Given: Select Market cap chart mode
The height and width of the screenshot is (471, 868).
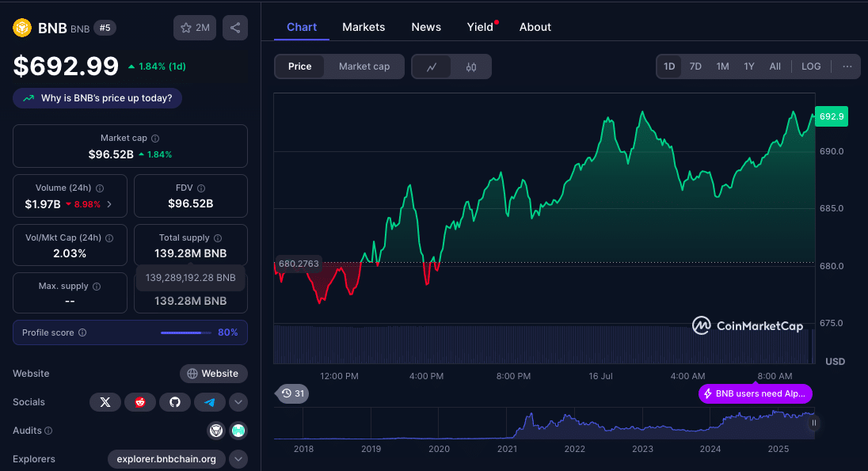Looking at the screenshot, I should click(x=364, y=66).
